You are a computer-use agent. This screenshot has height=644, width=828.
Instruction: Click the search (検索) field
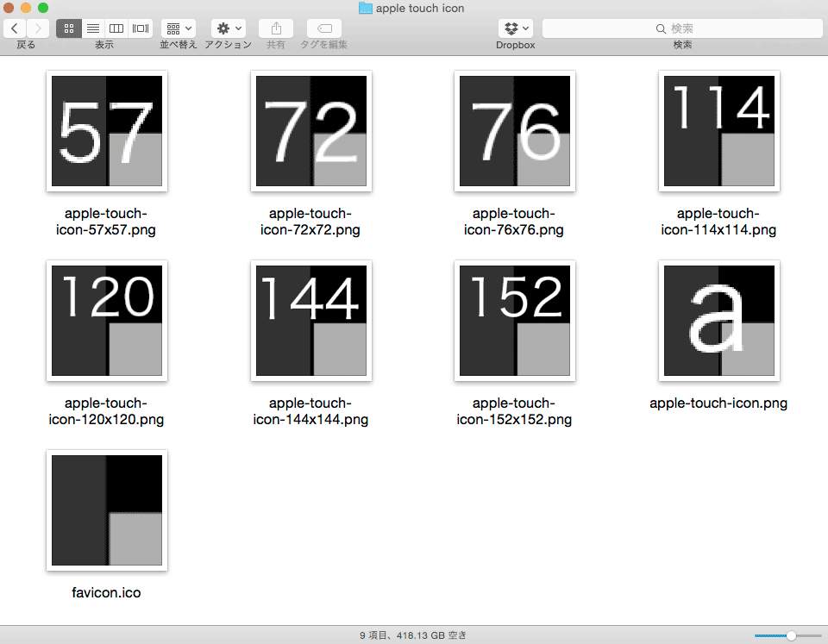coord(682,28)
